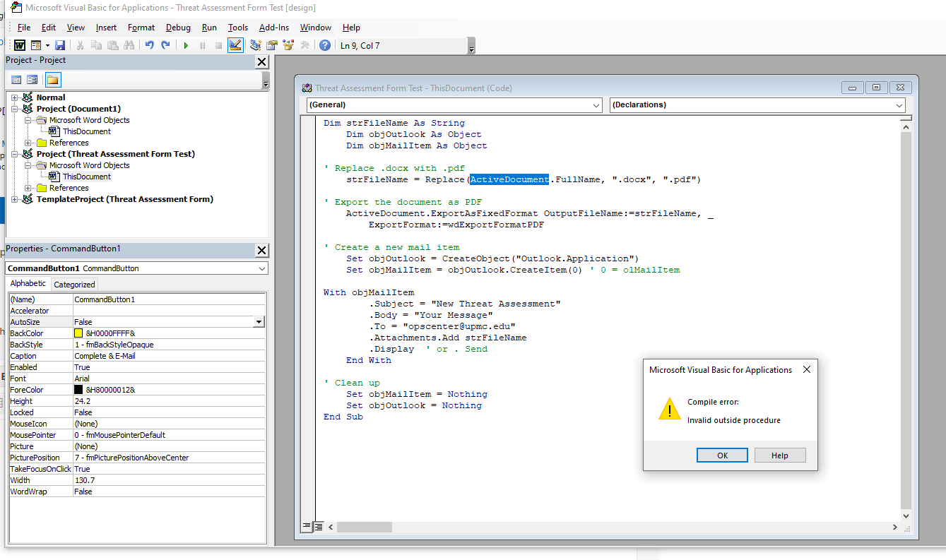Viewport: 946px width, 560px height.
Task: Undo the last action with the toolbar arrow
Action: tap(149, 45)
